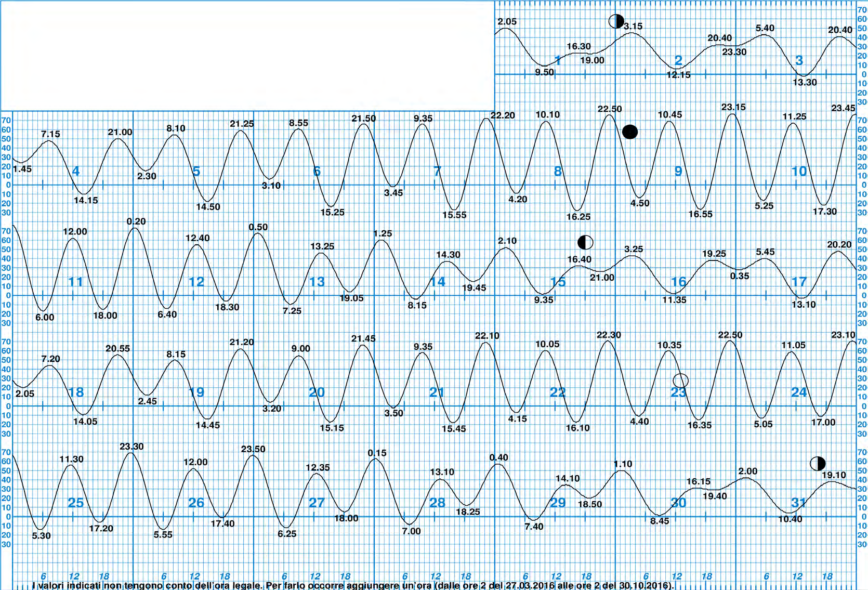Click the tide time 1.45
Screen dimensions: 868x590
pyautogui.click(x=22, y=169)
